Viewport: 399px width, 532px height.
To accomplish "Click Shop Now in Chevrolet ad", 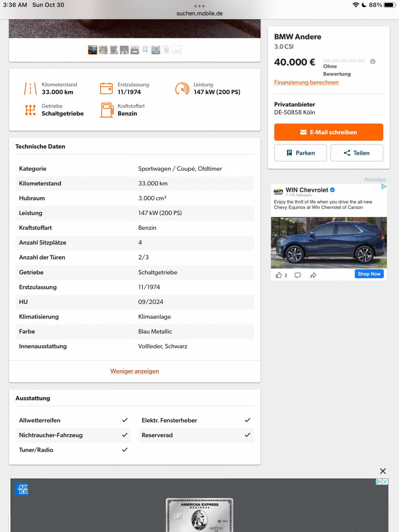I will pyautogui.click(x=369, y=274).
